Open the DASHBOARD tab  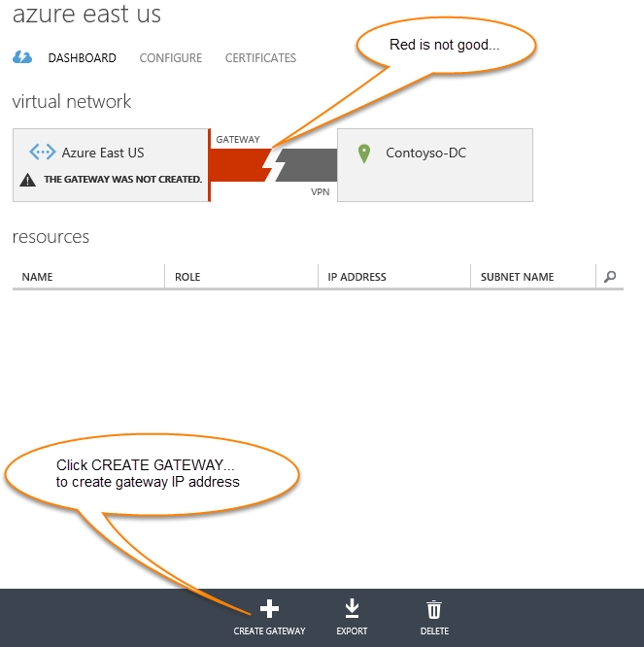point(83,58)
